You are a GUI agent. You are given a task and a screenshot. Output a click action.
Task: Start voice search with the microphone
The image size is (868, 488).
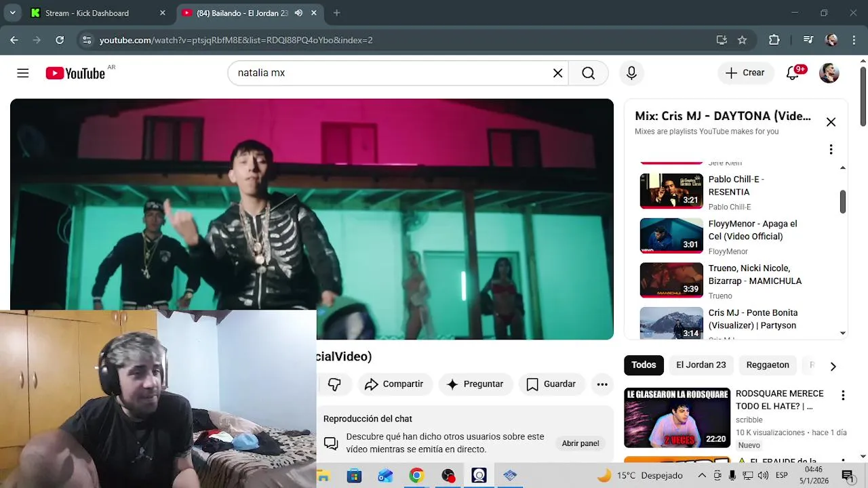tap(631, 73)
